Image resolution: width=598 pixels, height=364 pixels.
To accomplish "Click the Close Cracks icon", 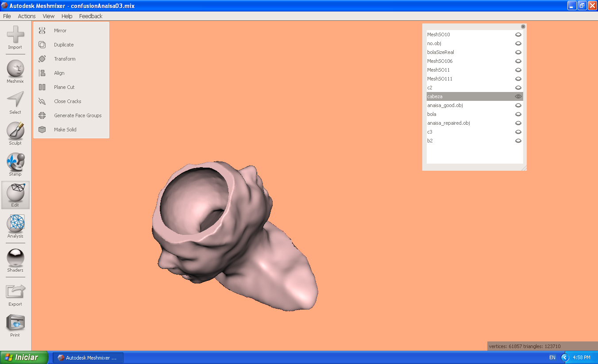I will tap(42, 101).
